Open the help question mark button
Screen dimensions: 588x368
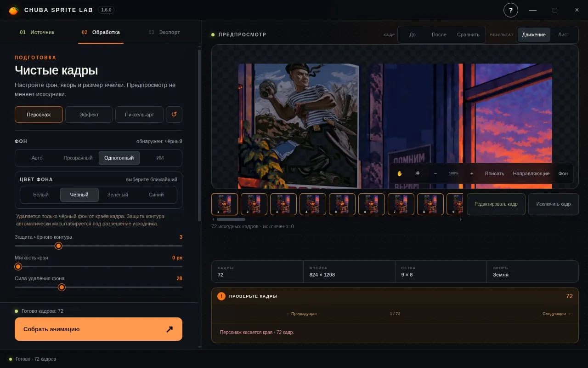tap(510, 10)
